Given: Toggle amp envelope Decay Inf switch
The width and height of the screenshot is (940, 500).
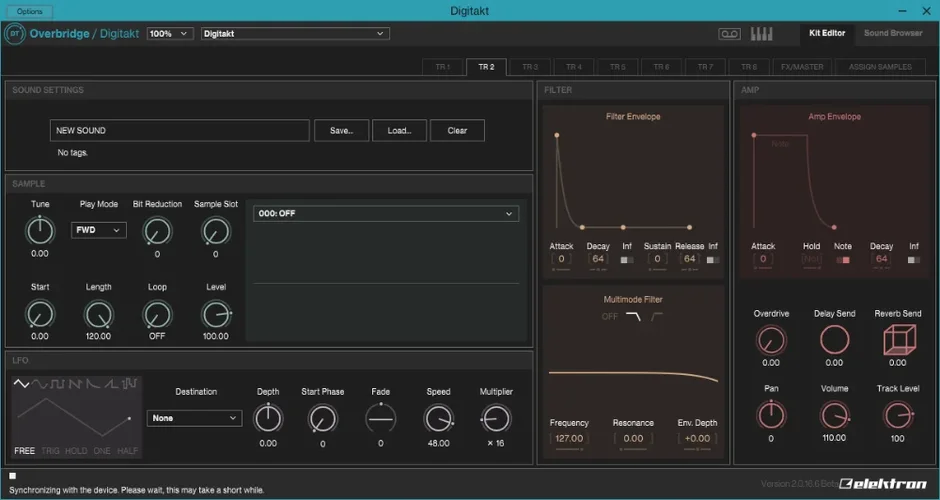Looking at the screenshot, I should click(914, 260).
